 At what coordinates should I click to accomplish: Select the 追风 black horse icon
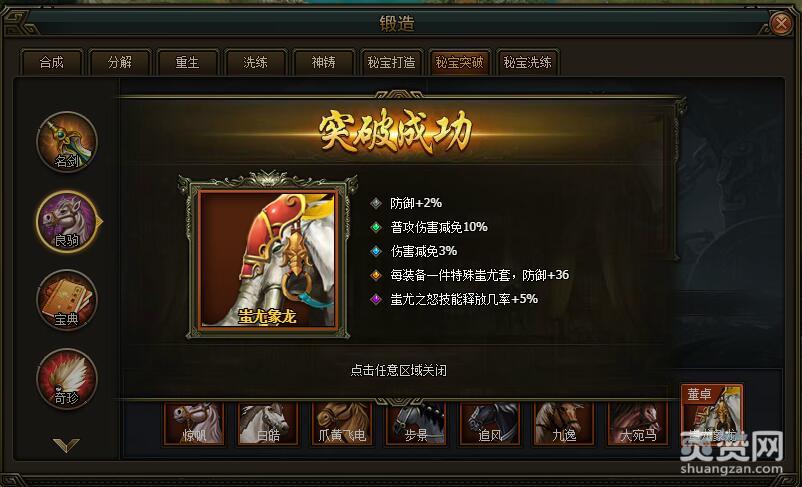490,423
